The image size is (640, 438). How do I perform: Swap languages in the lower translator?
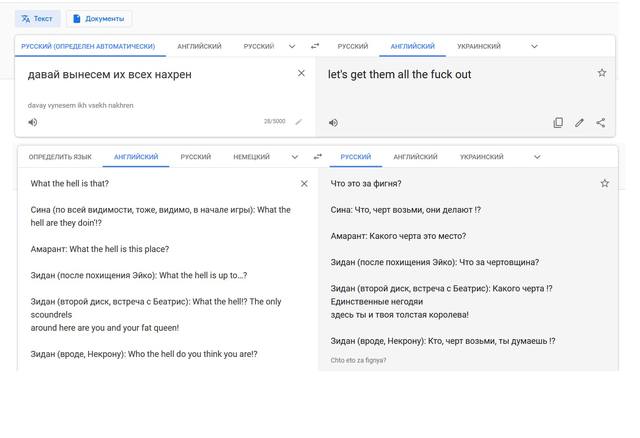318,157
